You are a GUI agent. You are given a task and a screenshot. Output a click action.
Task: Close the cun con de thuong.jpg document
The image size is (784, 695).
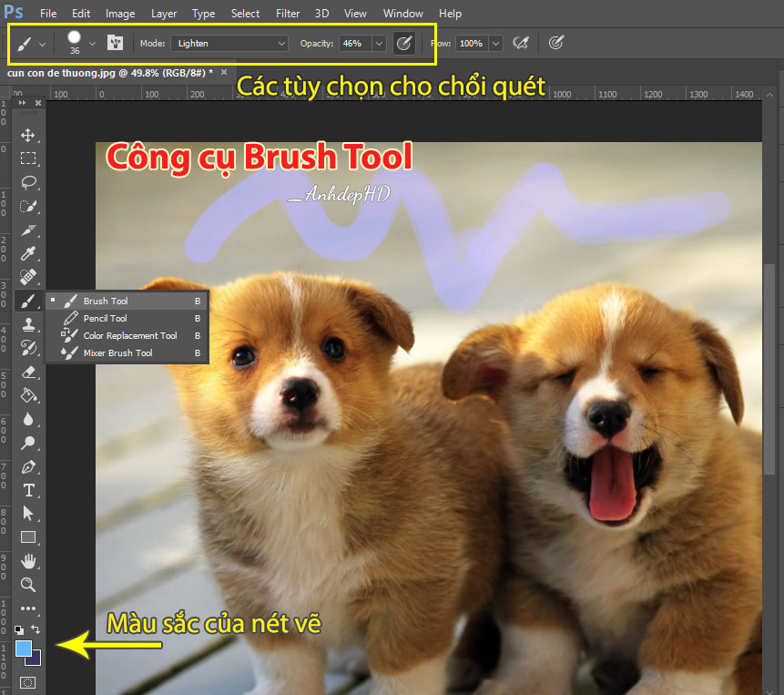(x=224, y=73)
